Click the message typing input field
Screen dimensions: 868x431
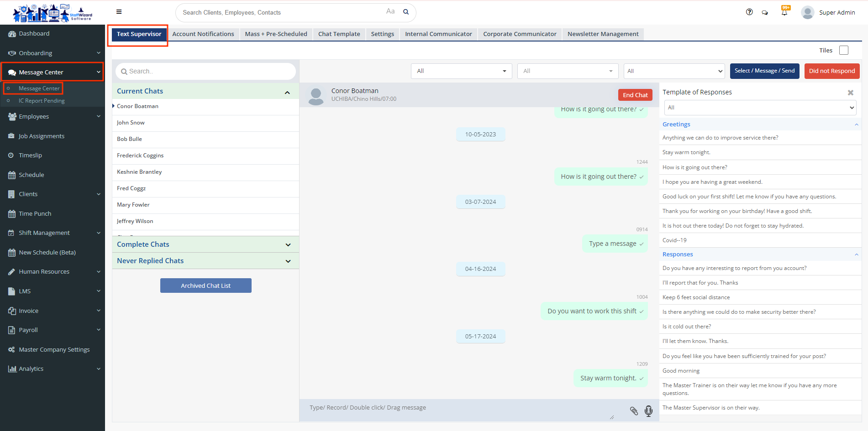tap(457, 408)
